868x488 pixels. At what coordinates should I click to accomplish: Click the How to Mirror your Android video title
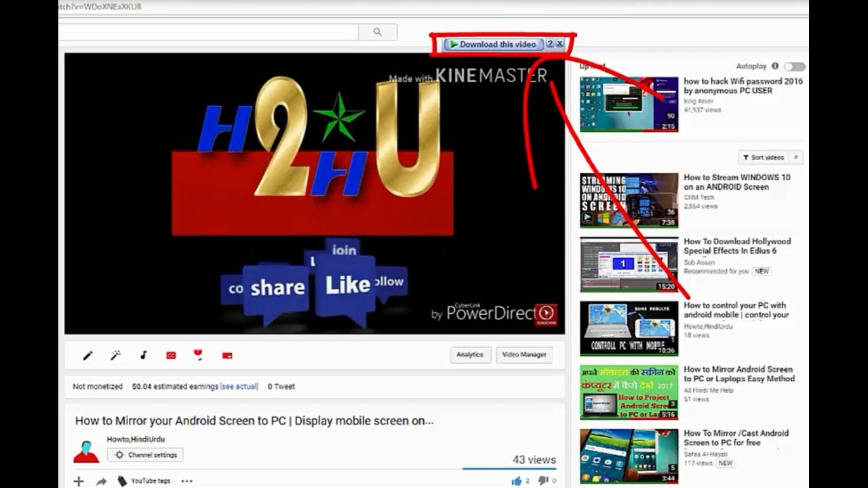[254, 421]
